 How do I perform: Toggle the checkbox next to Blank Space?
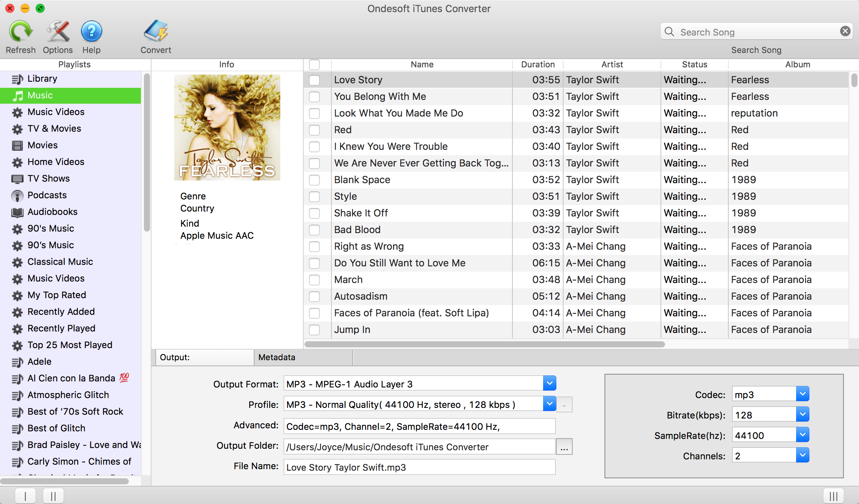click(x=315, y=180)
